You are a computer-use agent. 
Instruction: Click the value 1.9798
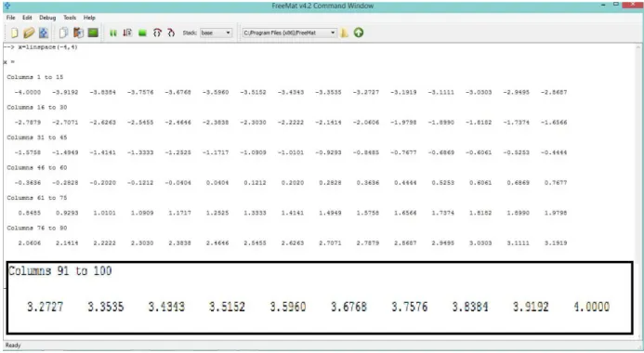pos(556,213)
